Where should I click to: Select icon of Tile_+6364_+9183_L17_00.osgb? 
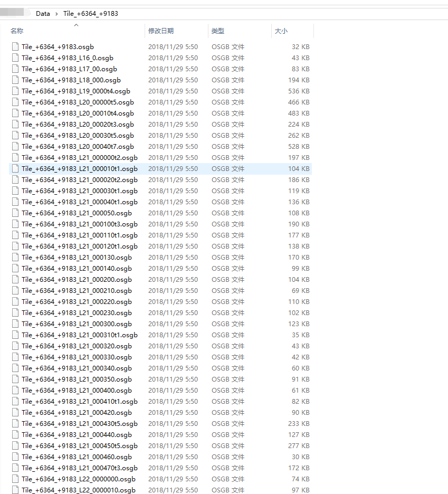point(15,69)
